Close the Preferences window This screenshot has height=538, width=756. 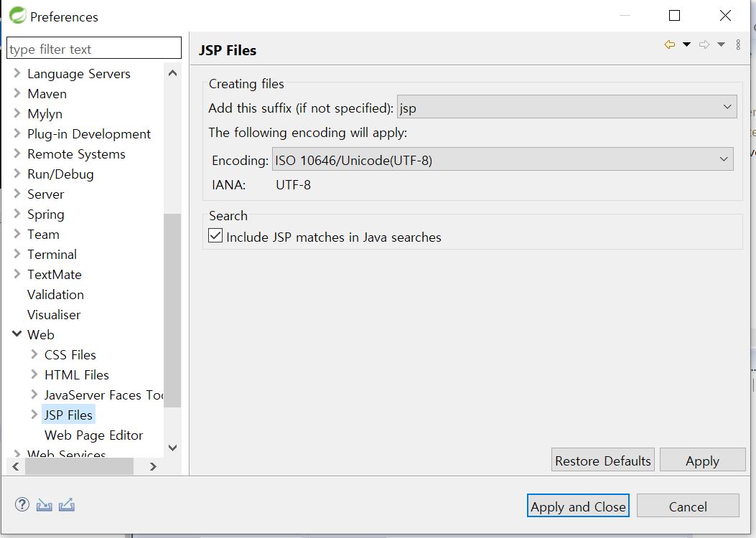point(725,15)
